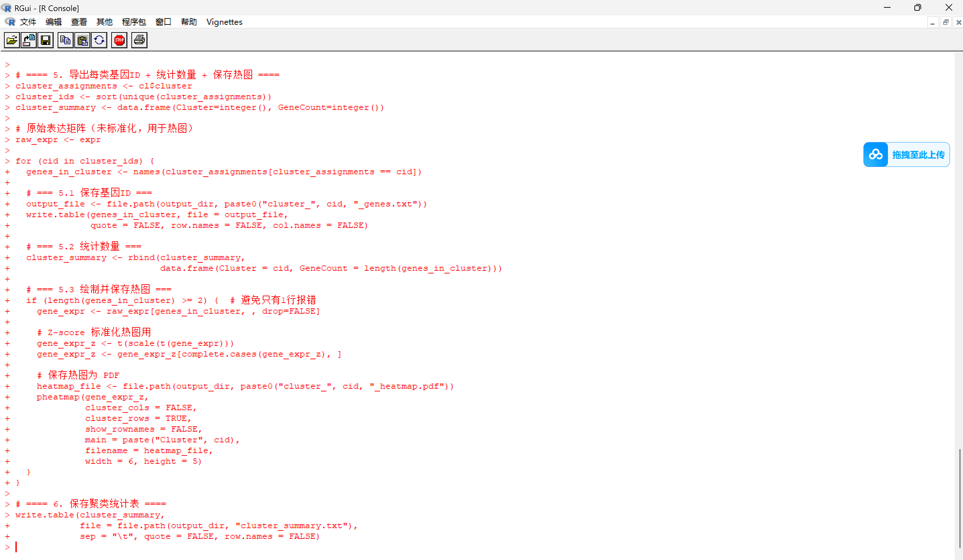The image size is (963, 560).
Task: Click the Load workspace toolbar icon
Action: [x=29, y=40]
